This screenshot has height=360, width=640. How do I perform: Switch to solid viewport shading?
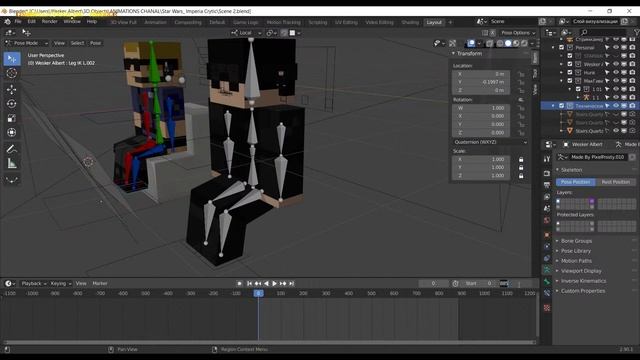coord(508,43)
